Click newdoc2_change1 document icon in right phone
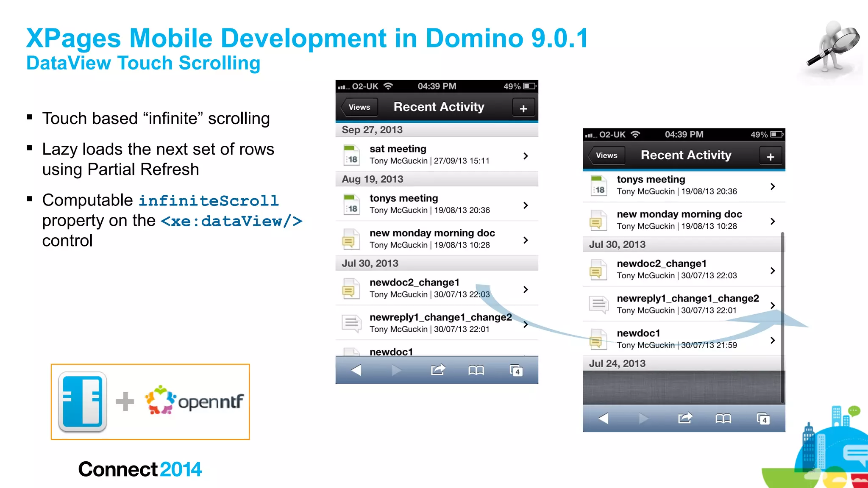868x488 pixels. click(598, 269)
